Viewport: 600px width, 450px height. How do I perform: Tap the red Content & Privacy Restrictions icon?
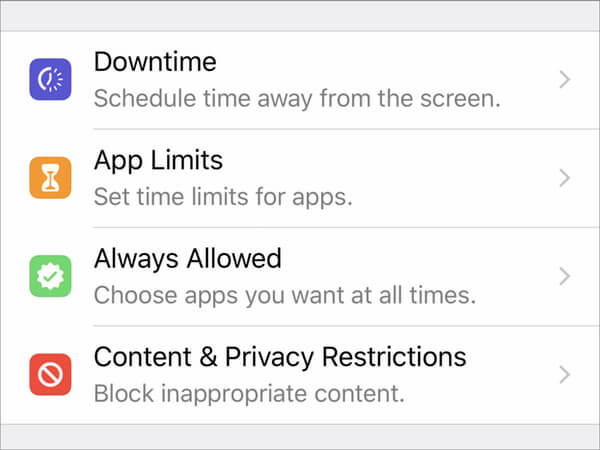(50, 374)
